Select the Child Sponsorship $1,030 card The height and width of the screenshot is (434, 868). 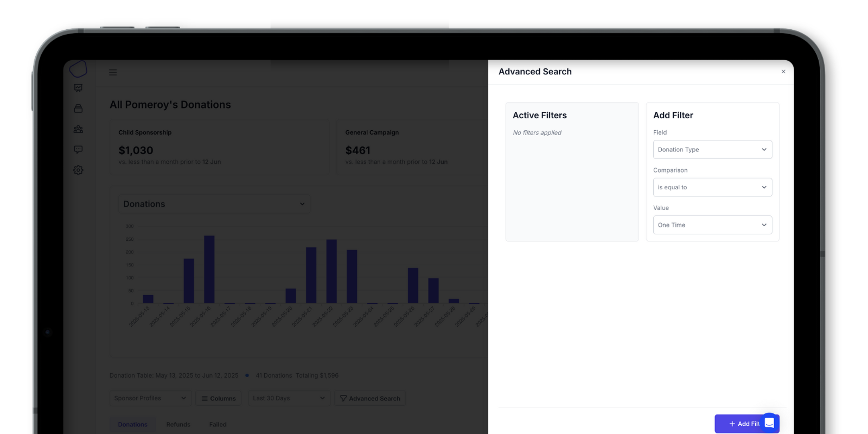(x=219, y=147)
